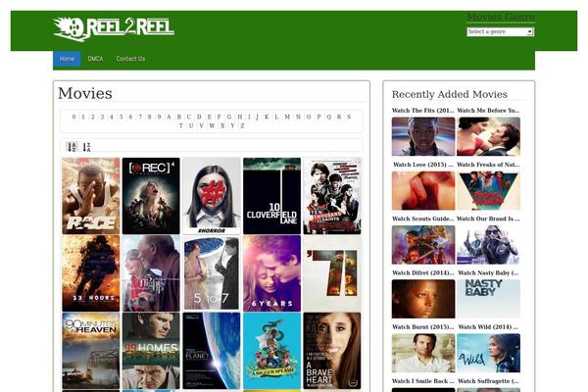Open the Nasty Baby thumbnail
The image size is (588, 392).
[x=488, y=299]
